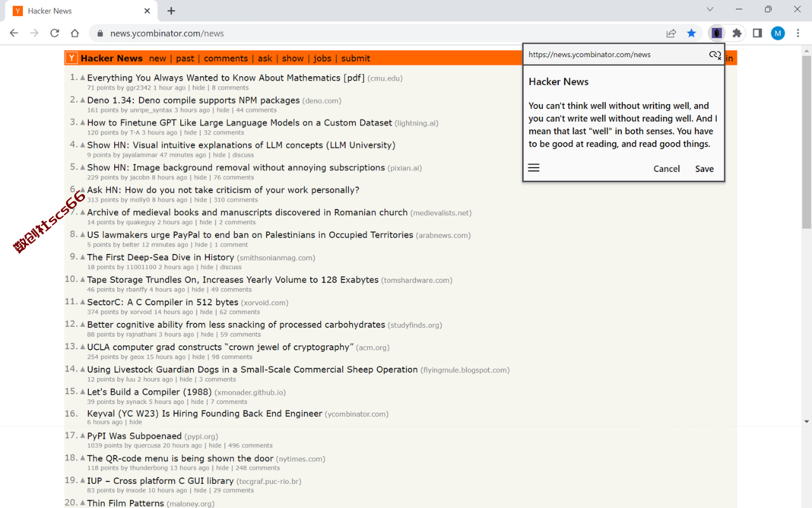Hide the PyPI Was Subpoenaed story
Image resolution: width=812 pixels, height=508 pixels.
point(215,446)
